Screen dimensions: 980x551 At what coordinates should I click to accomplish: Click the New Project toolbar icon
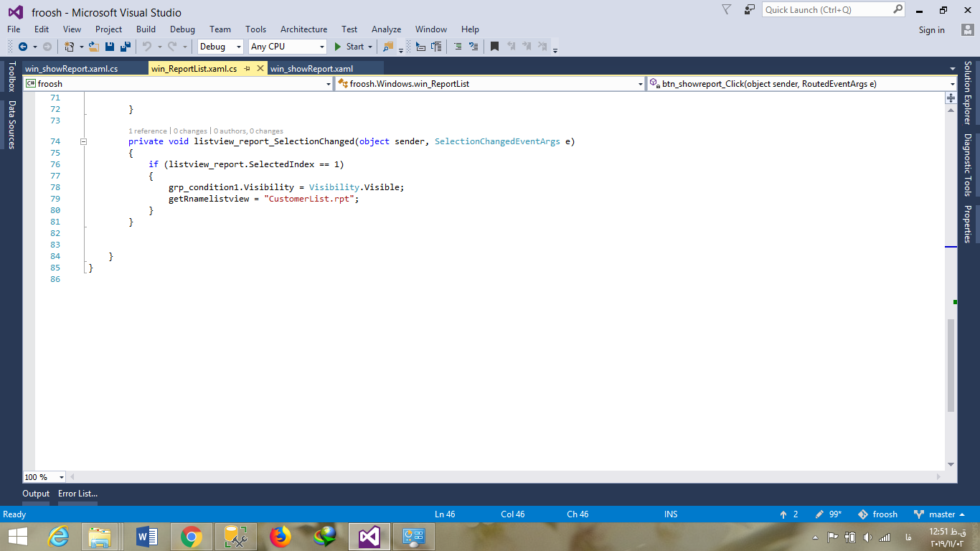pos(70,47)
